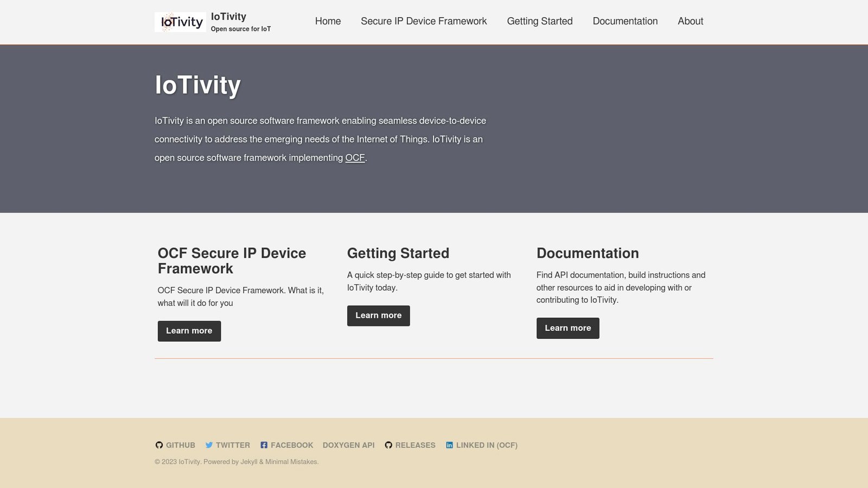Click the GitHub icon next to Releases
This screenshot has width=868, height=488.
click(x=388, y=445)
